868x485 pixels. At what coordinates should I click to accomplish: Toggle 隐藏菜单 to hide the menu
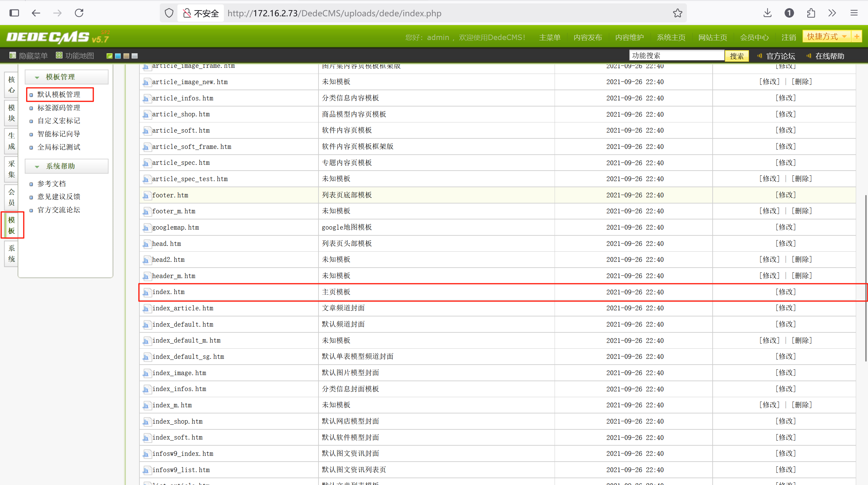pos(28,56)
